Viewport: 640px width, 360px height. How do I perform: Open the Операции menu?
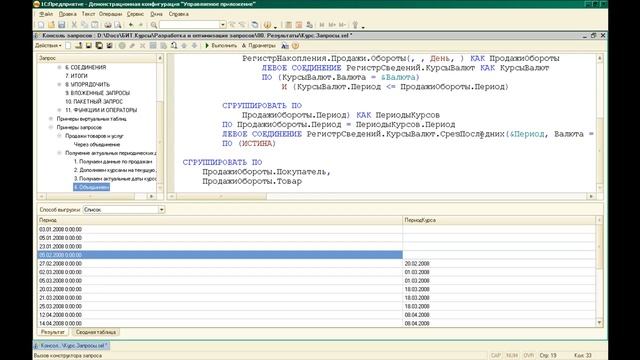click(110, 14)
